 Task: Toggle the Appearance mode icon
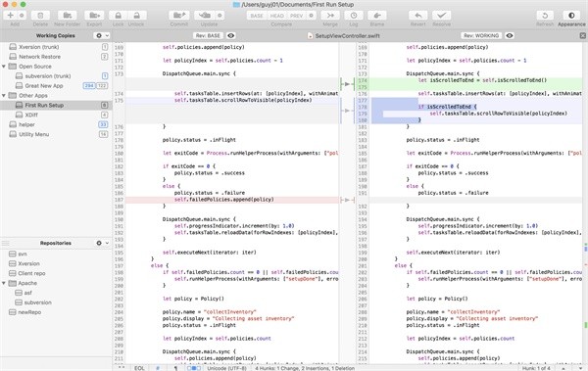tap(571, 16)
